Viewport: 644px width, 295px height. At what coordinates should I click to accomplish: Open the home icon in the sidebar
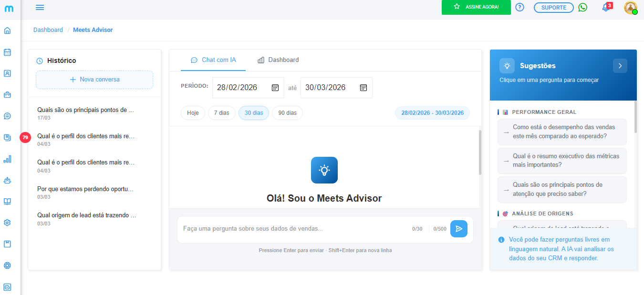[x=7, y=31]
